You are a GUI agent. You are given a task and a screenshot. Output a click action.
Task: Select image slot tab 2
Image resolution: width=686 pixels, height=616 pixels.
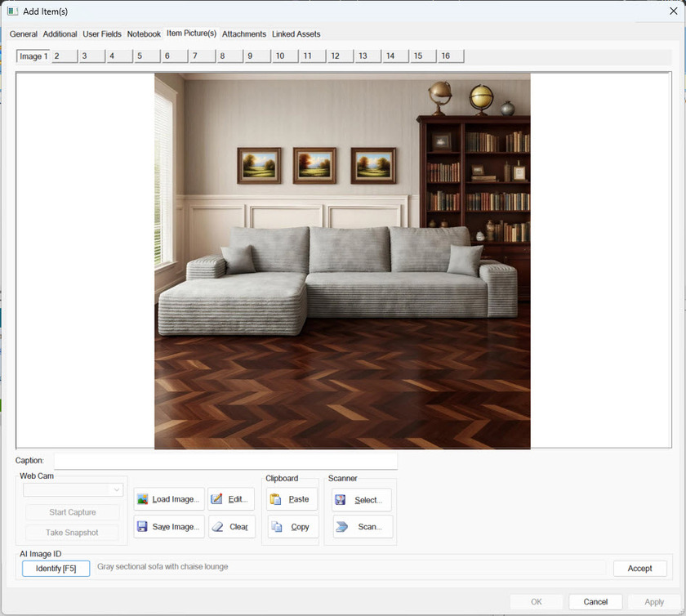pos(64,56)
